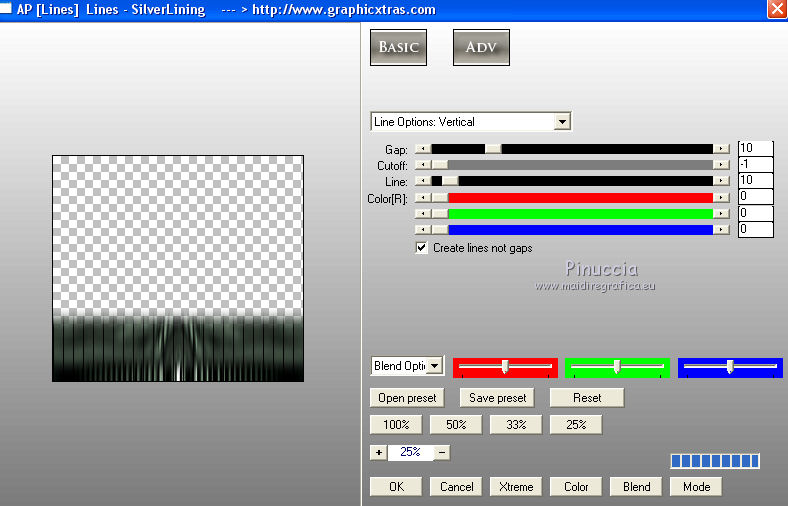The height and width of the screenshot is (506, 788).
Task: Click the Reset button
Action: pyautogui.click(x=587, y=398)
